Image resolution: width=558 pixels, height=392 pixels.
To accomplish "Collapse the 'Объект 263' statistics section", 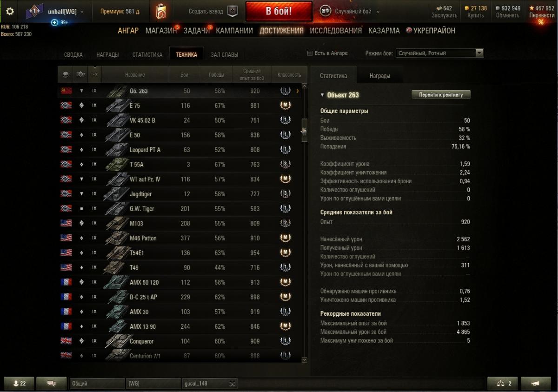I will (x=322, y=95).
